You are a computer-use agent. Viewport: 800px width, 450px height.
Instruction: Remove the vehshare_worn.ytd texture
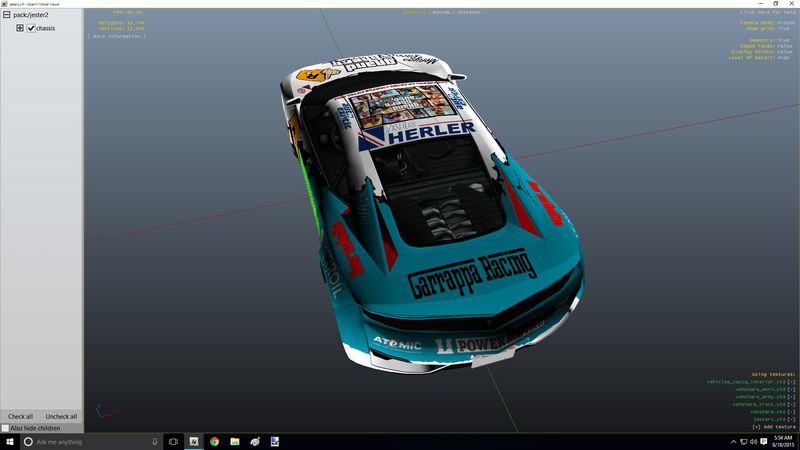791,389
